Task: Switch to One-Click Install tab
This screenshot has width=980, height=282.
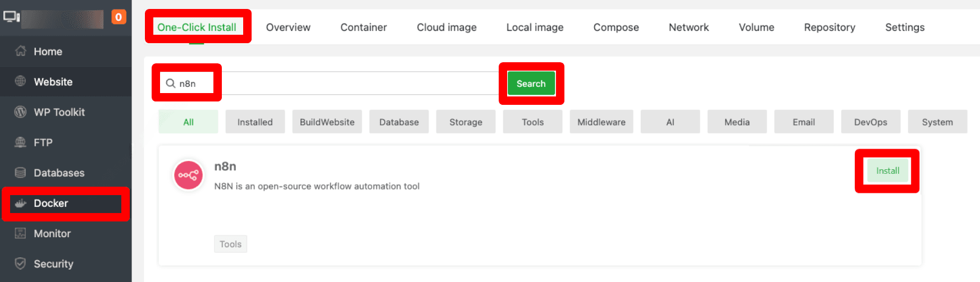Action: pyautogui.click(x=197, y=27)
